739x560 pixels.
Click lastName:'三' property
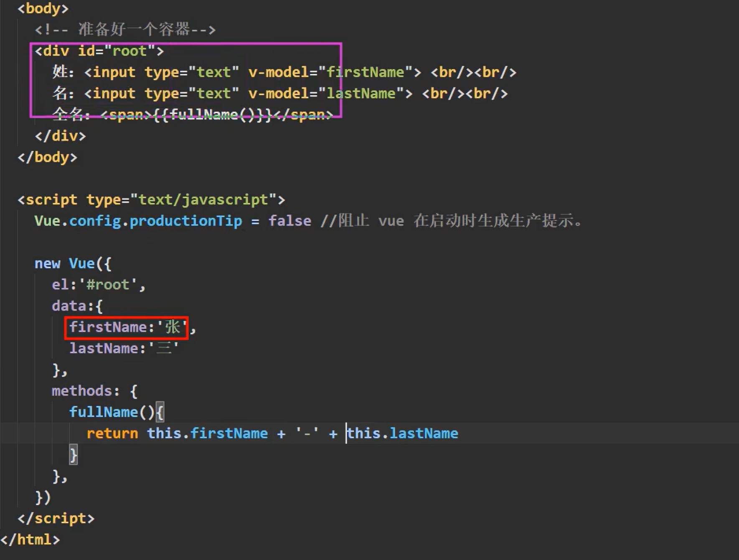tap(124, 348)
